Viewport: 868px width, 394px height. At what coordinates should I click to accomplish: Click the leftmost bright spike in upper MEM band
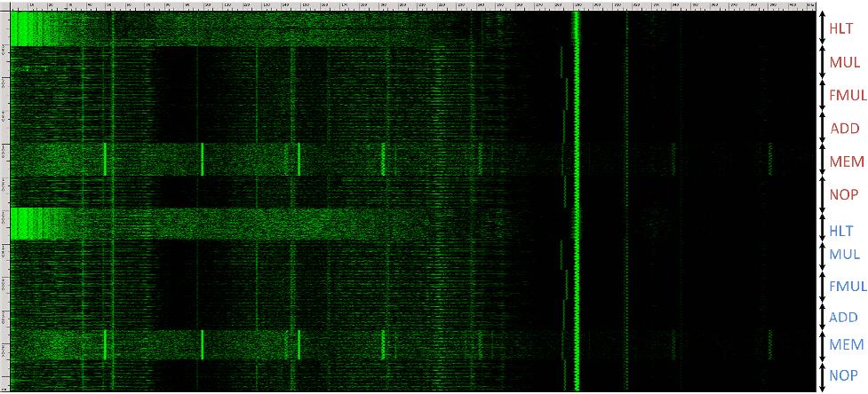tap(105, 159)
